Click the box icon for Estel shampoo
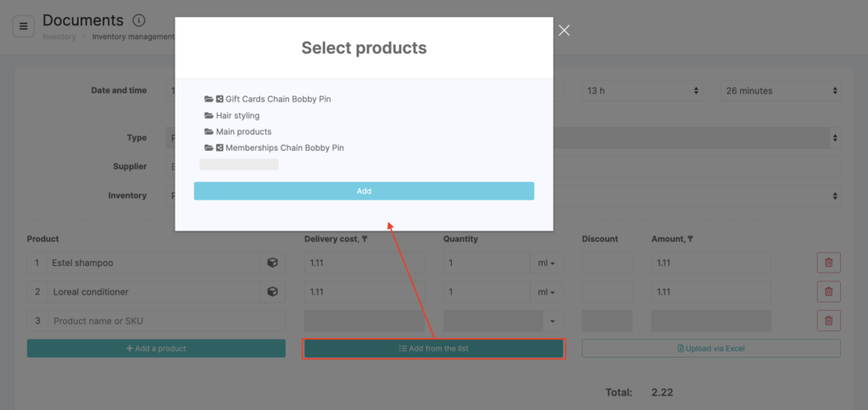This screenshot has height=410, width=868. tap(272, 263)
